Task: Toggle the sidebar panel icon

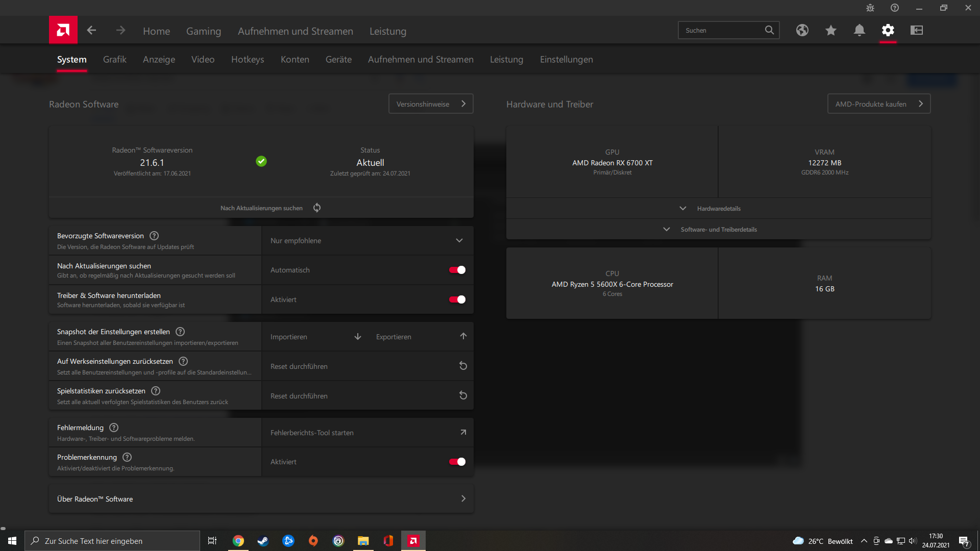Action: tap(917, 30)
